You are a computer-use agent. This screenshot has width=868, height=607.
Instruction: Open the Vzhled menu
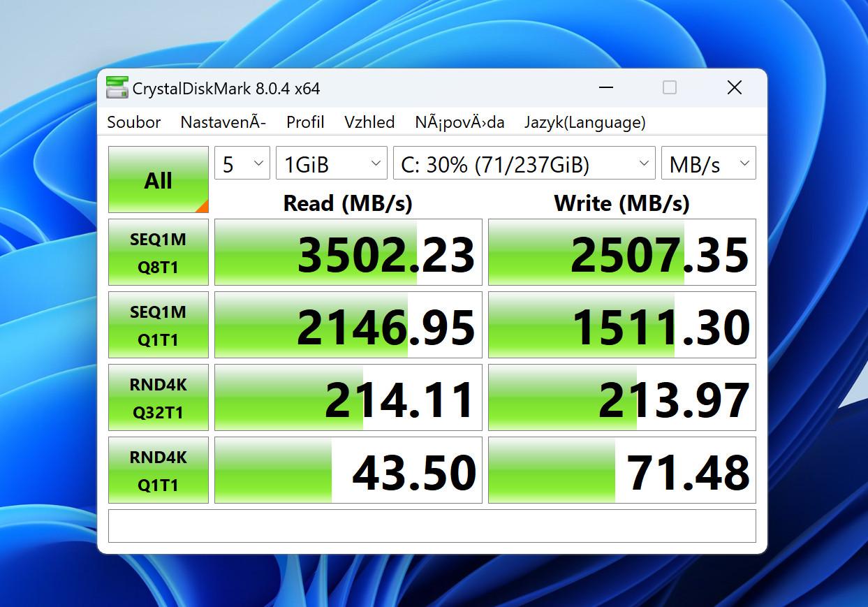tap(369, 122)
